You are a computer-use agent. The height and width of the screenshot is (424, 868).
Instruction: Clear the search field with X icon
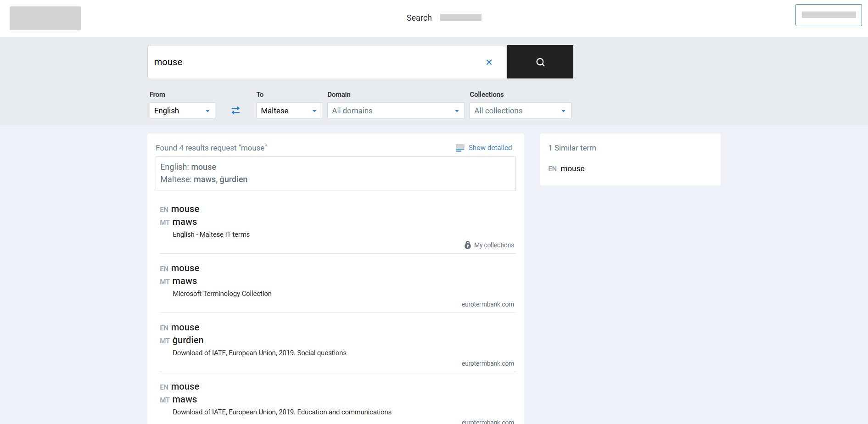click(489, 62)
